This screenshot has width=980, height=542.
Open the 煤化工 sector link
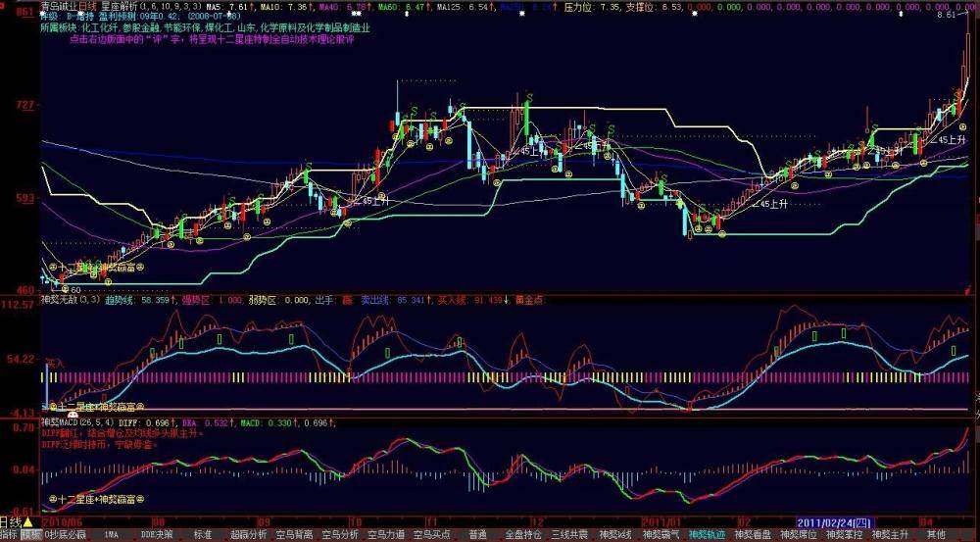click(x=220, y=28)
